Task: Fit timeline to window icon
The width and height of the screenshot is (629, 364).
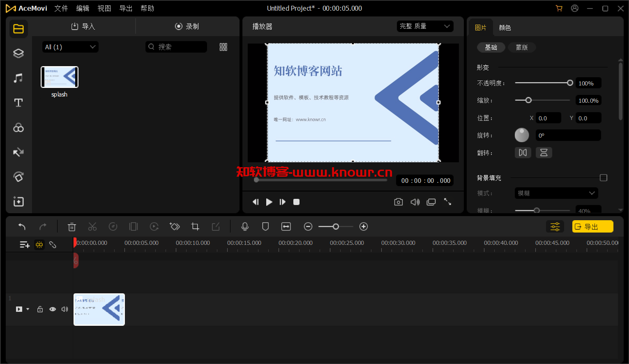Action: [286, 226]
